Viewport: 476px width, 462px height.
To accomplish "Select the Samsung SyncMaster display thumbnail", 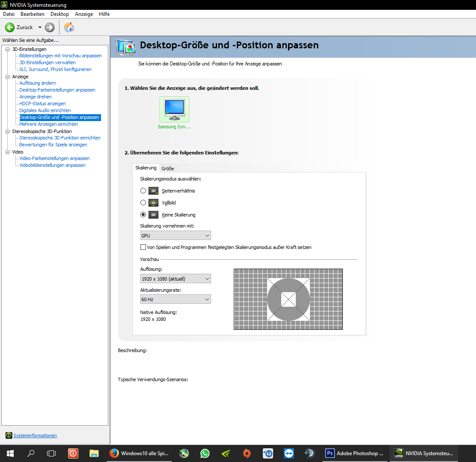I will (x=174, y=110).
